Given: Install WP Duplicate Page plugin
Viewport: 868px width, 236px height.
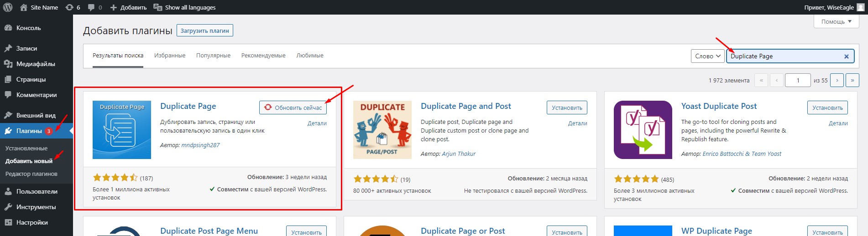Looking at the screenshot, I should click(827, 231).
